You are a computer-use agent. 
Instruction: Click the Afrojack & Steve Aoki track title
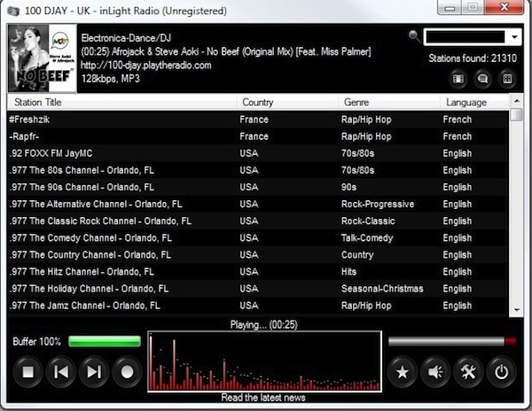(226, 51)
